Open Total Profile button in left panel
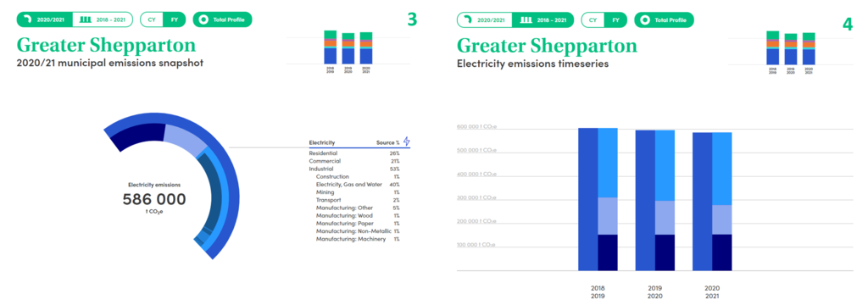868x305 pixels. click(x=223, y=19)
